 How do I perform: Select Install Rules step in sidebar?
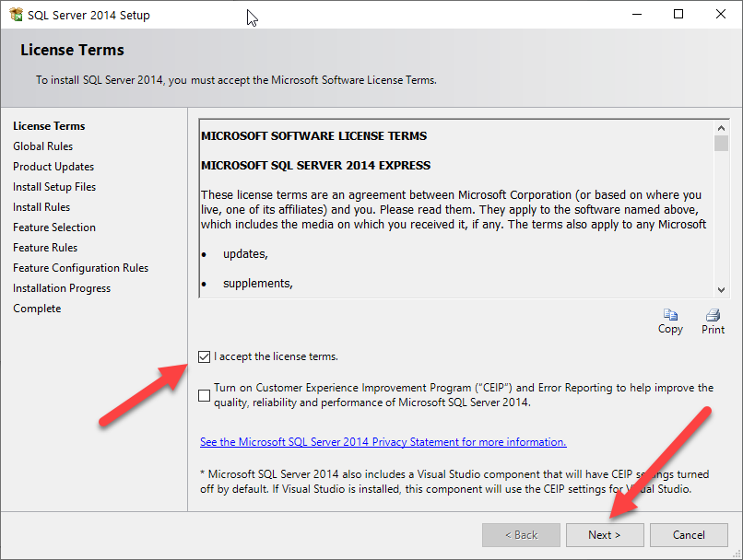(41, 207)
